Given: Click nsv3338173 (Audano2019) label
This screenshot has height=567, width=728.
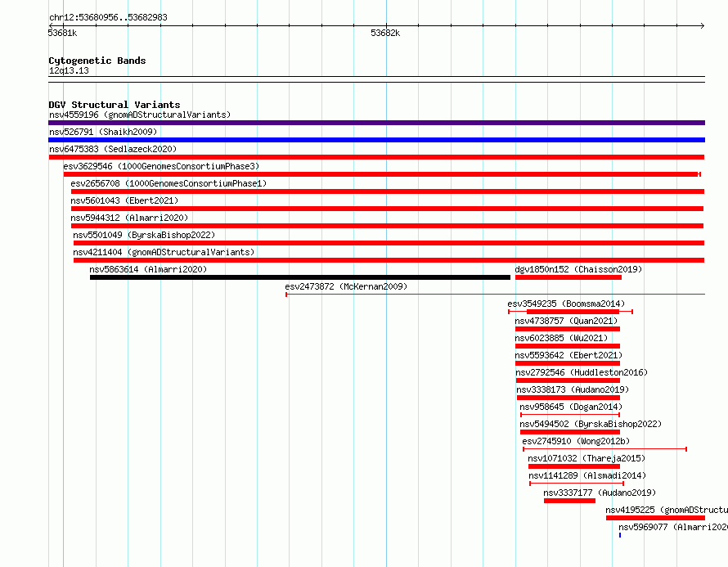Looking at the screenshot, I should (x=573, y=389).
